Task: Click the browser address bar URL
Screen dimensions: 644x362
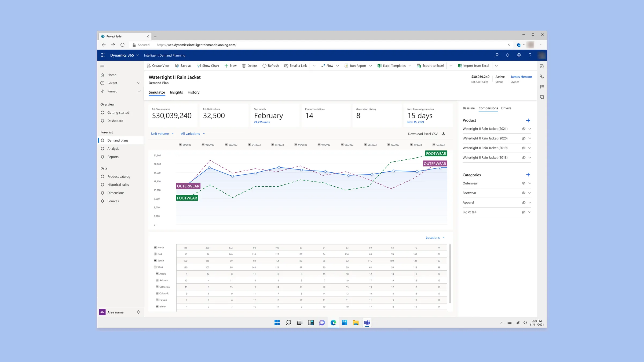Action: point(196,45)
